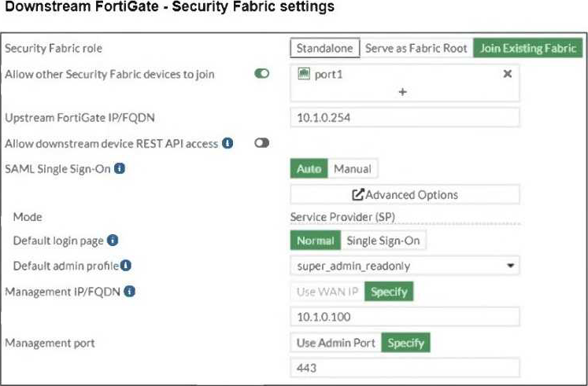Switch SAML Single Sign-On to Manual
The image size is (588, 386).
tap(353, 169)
